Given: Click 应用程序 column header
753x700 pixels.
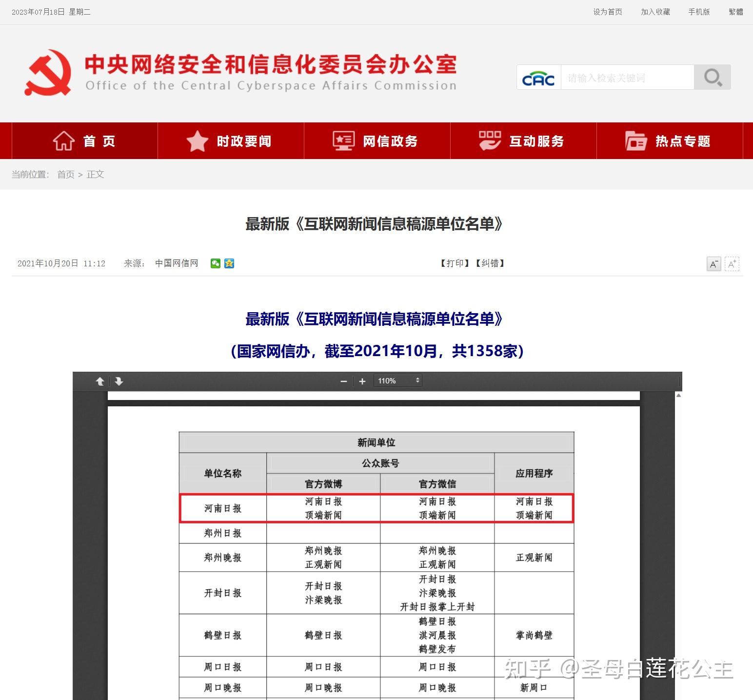Looking at the screenshot, I should pyautogui.click(x=534, y=473).
